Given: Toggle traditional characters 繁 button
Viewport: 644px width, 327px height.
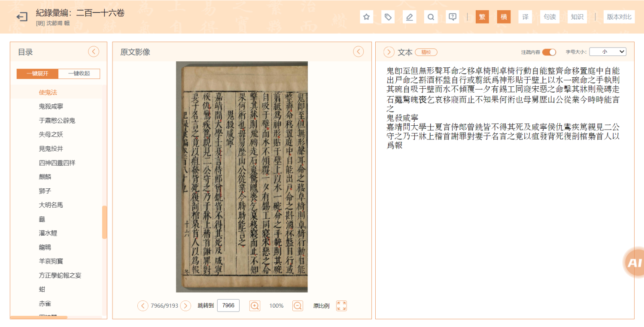Looking at the screenshot, I should 482,17.
